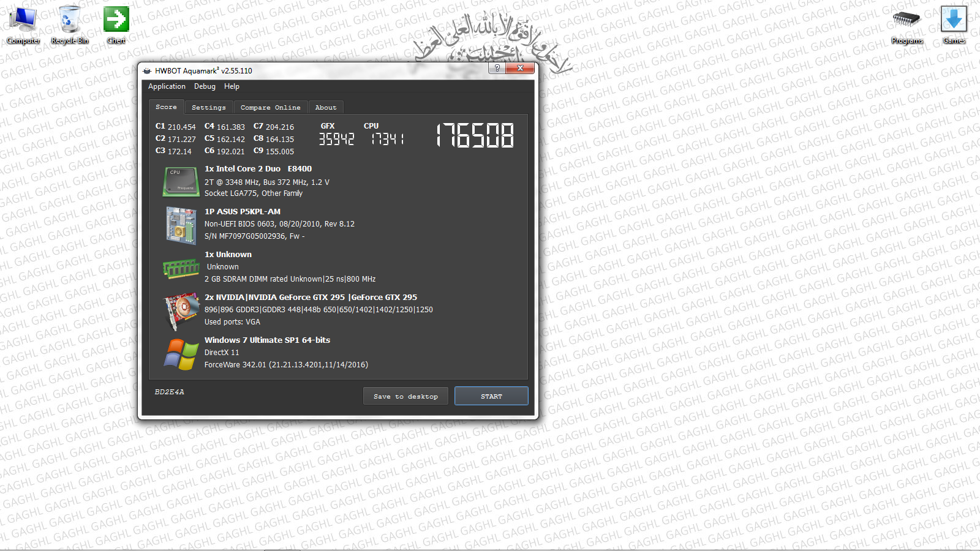Switch to the Settings tab
This screenshot has height=551, width=980.
(x=209, y=108)
